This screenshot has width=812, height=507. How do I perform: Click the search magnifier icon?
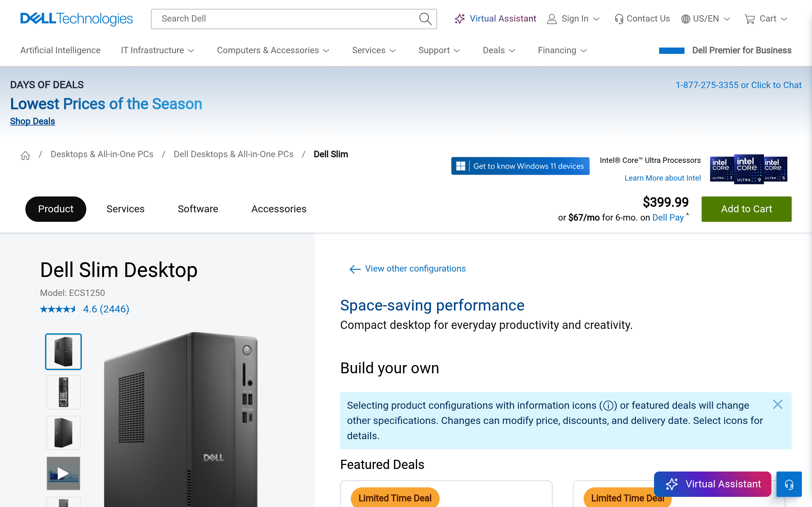(x=425, y=19)
